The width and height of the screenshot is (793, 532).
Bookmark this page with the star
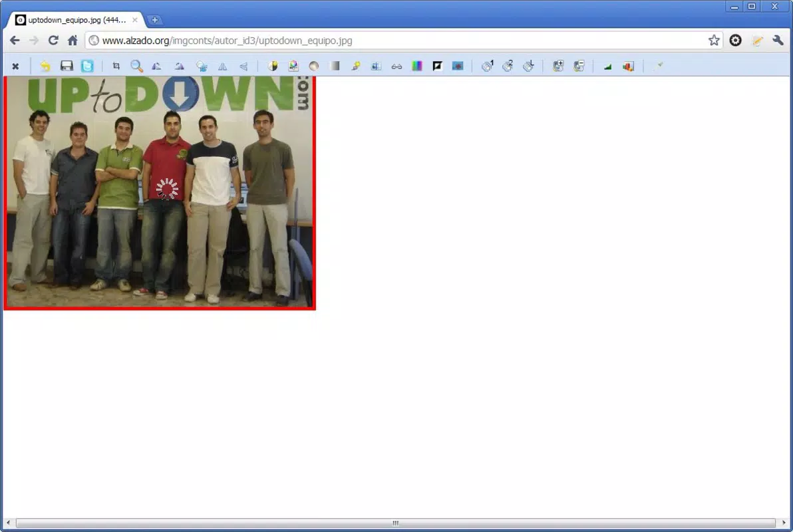click(714, 41)
